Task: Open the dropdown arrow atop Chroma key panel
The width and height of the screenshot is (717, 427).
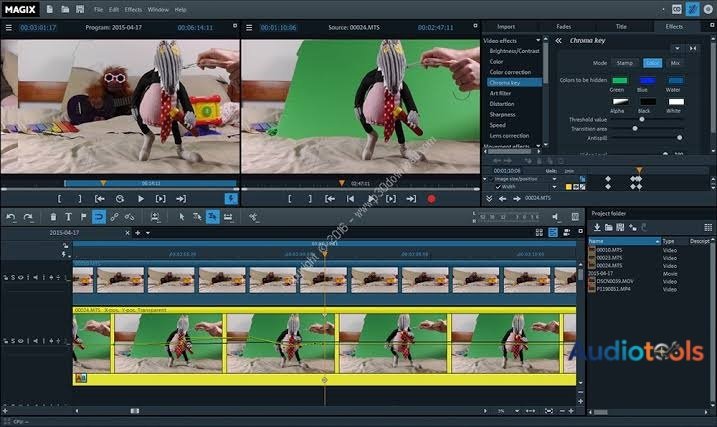Action: (x=677, y=48)
